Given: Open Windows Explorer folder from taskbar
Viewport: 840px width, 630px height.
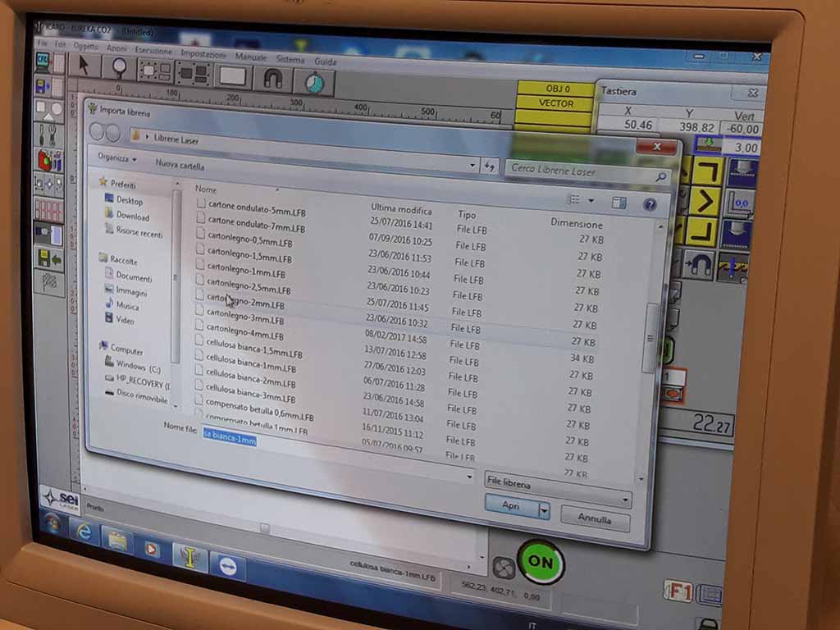Looking at the screenshot, I should [x=117, y=540].
